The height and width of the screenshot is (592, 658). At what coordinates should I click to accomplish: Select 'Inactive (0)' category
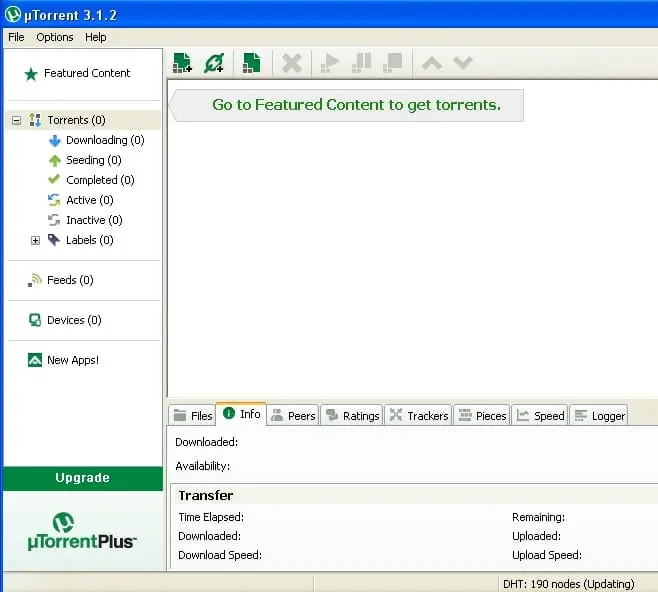[x=94, y=220]
